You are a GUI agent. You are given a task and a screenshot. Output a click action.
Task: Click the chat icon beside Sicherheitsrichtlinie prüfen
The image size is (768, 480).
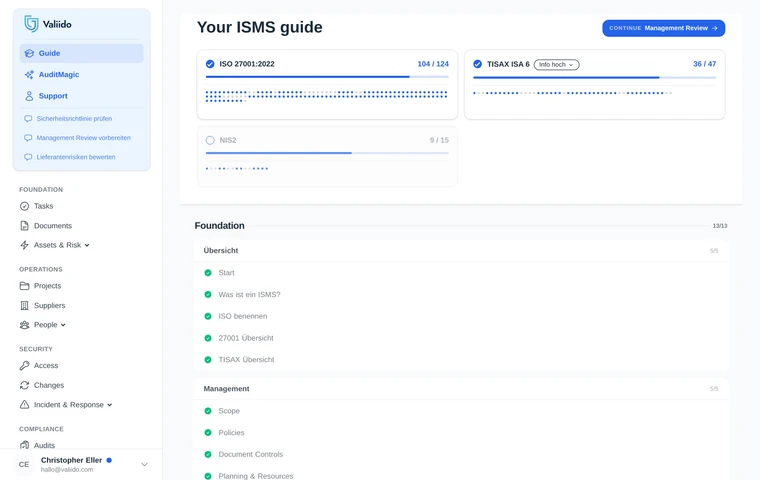28,119
